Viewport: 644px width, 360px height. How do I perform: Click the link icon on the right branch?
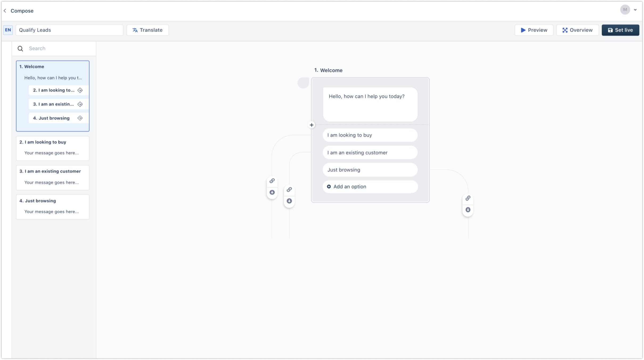click(468, 198)
